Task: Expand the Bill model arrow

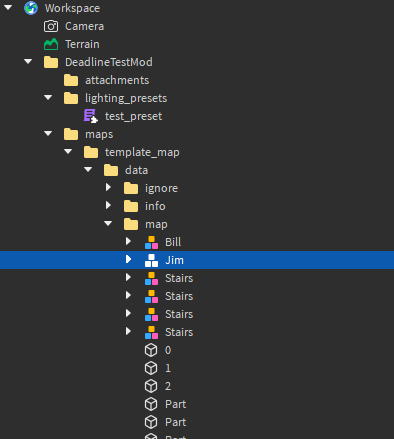Action: click(x=128, y=241)
